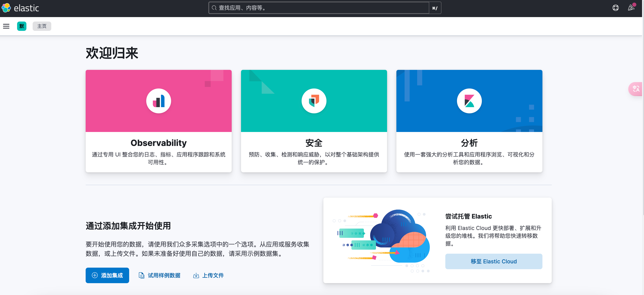Open the 默 space switcher
The height and width of the screenshot is (295, 644).
point(22,26)
